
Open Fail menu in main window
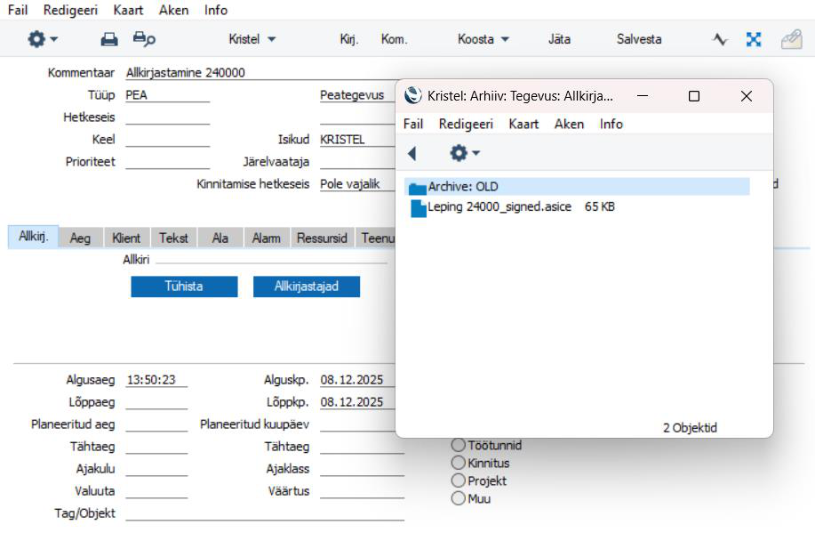tap(18, 10)
